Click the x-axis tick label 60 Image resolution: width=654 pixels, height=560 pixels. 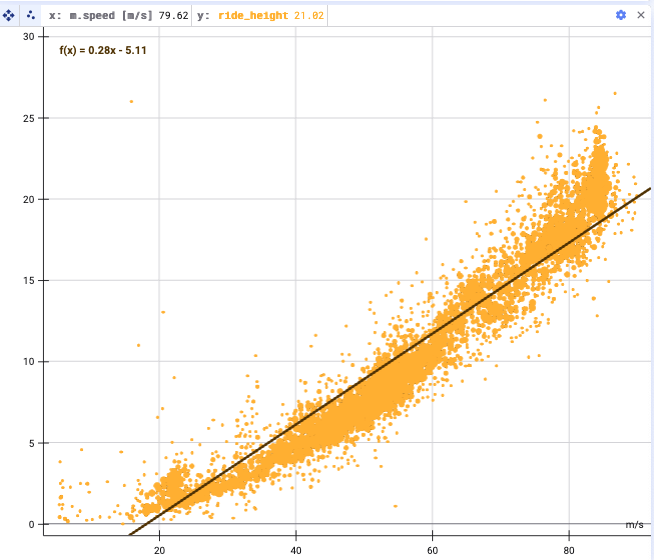[x=433, y=550]
